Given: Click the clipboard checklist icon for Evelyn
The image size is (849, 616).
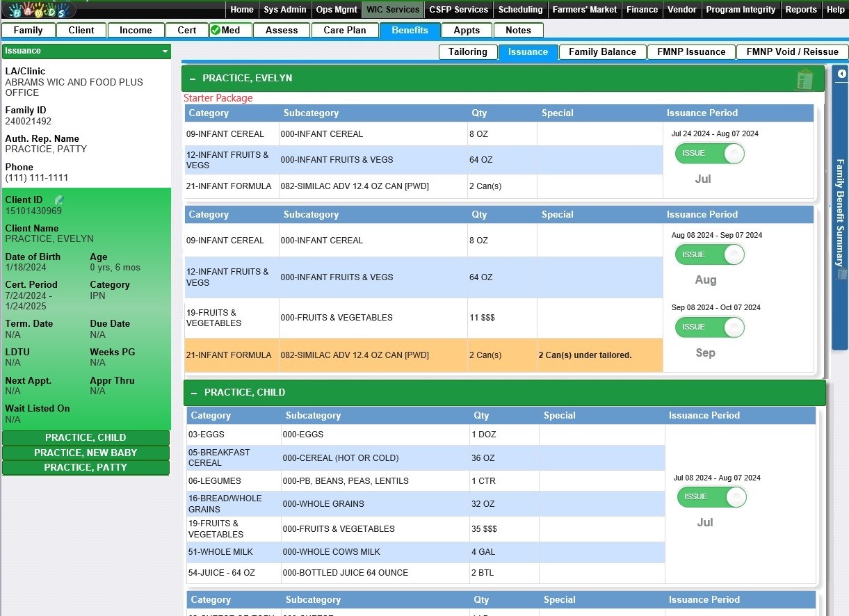Looking at the screenshot, I should point(805,79).
